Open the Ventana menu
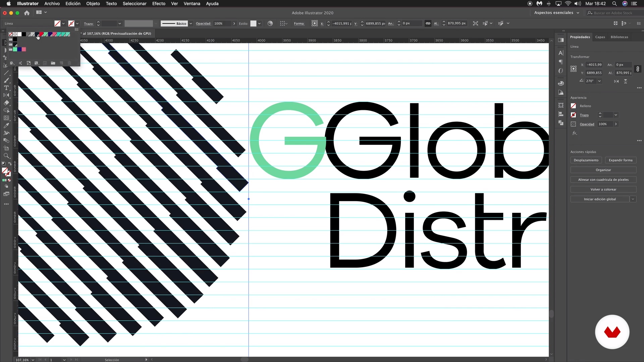This screenshot has height=362, width=644. pos(192,4)
